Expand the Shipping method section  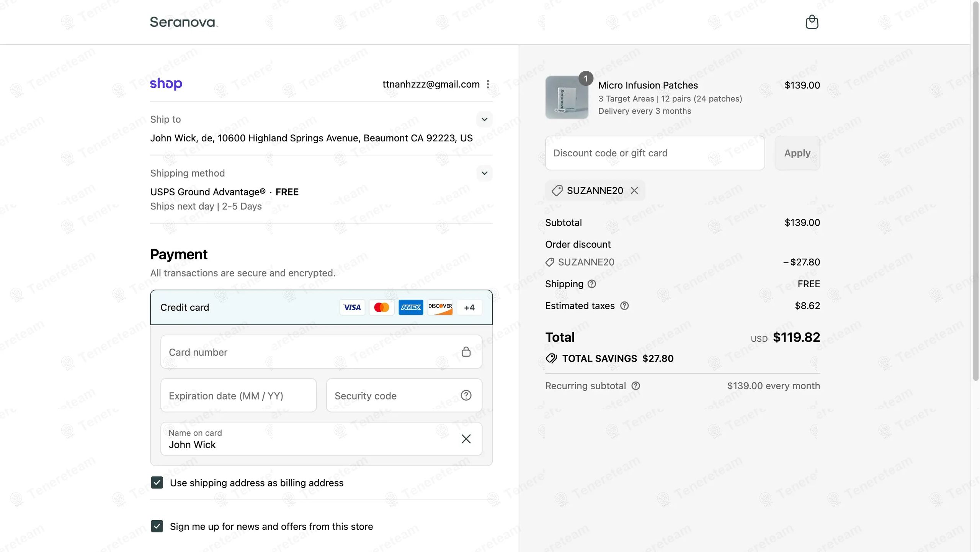484,173
